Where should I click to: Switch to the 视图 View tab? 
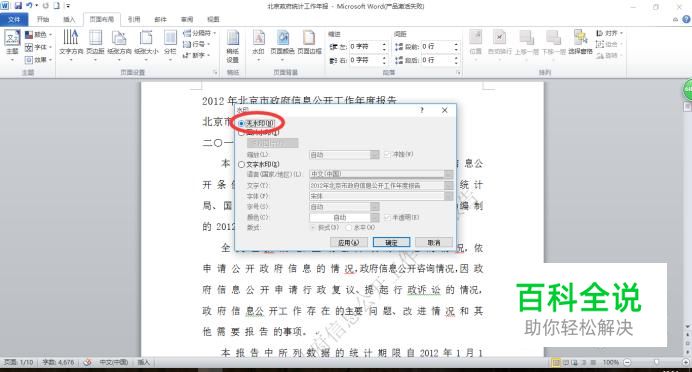pyautogui.click(x=213, y=19)
